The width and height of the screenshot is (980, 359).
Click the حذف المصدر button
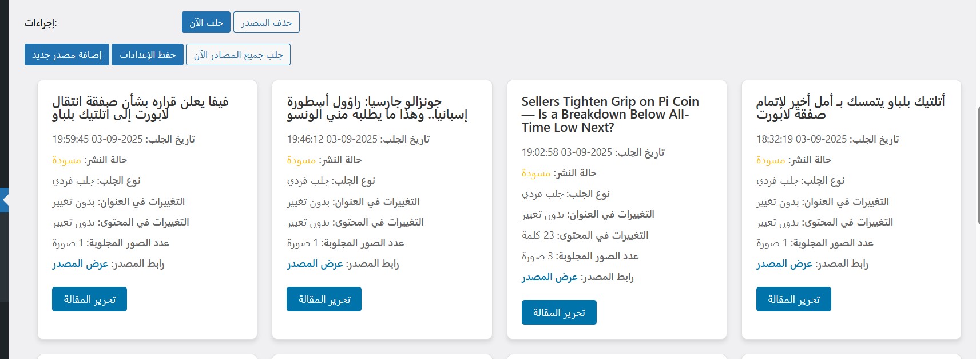click(267, 22)
